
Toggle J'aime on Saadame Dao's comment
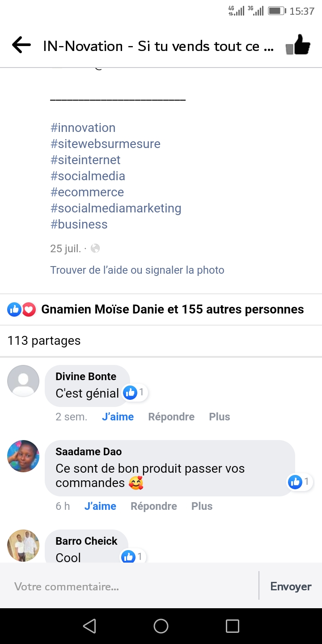(100, 506)
